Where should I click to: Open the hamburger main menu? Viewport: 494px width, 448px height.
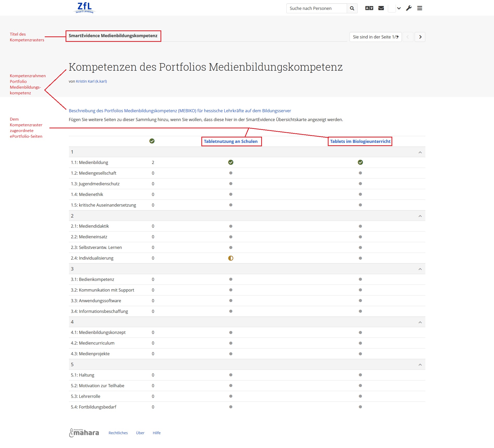[x=420, y=8]
